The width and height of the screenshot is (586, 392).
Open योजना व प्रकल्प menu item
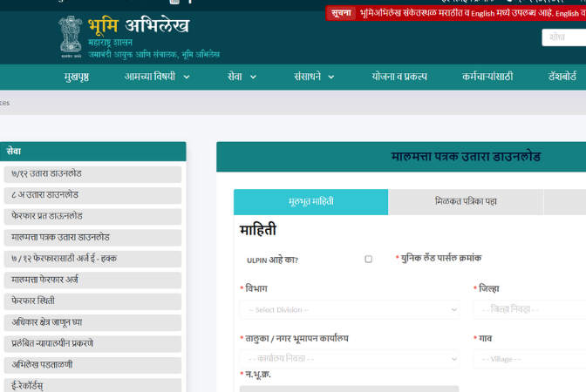399,77
